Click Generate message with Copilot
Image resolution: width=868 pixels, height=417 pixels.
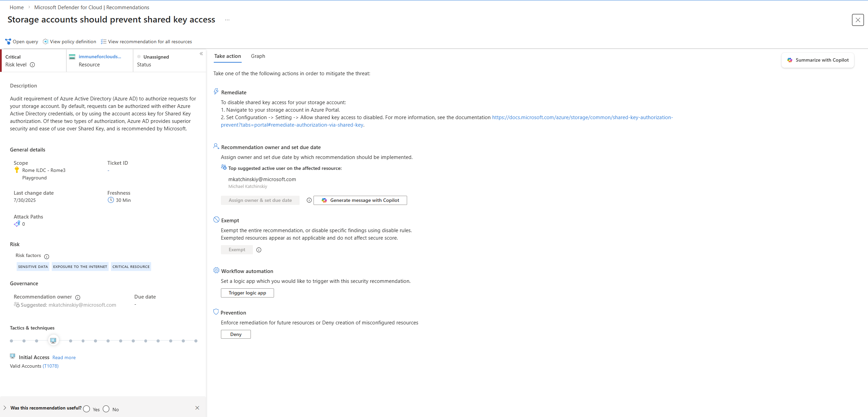coord(360,200)
